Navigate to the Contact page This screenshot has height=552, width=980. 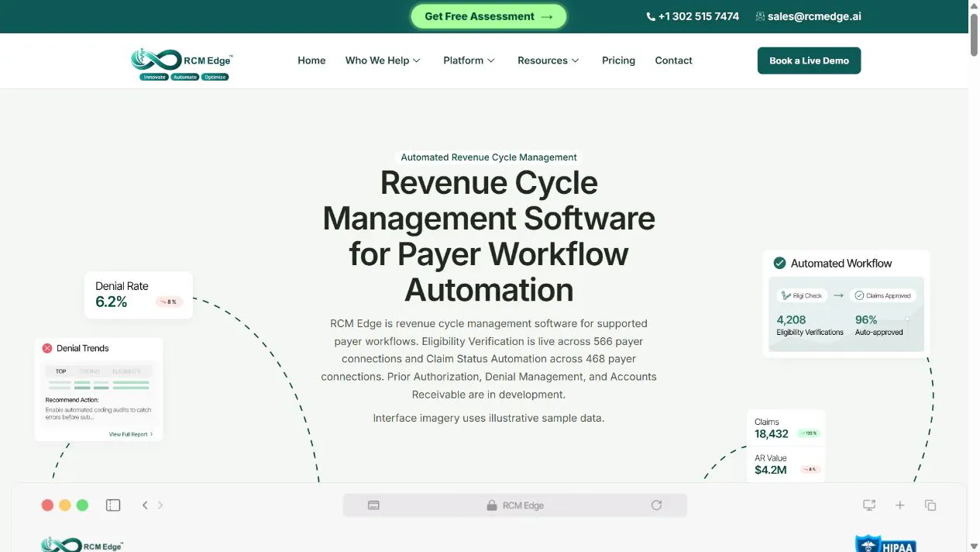point(673,60)
